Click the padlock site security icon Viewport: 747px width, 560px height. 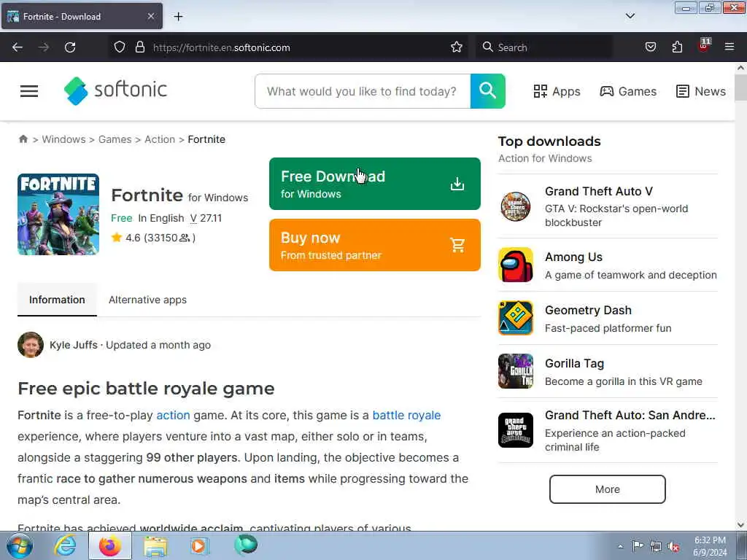[139, 47]
